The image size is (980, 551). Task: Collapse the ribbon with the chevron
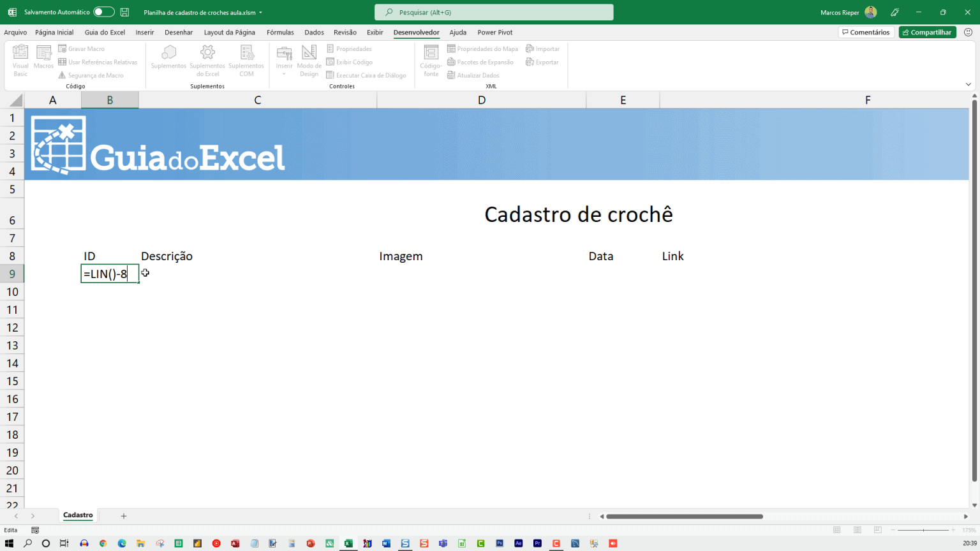pos(968,84)
